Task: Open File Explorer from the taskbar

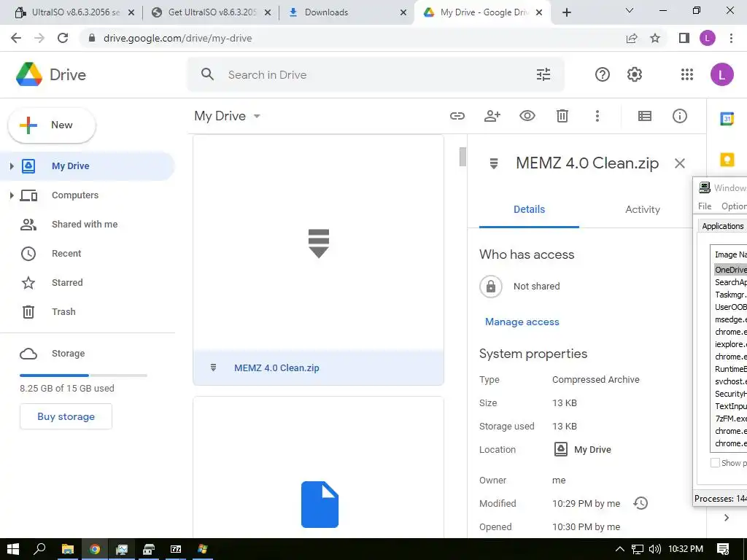Action: coord(67,549)
